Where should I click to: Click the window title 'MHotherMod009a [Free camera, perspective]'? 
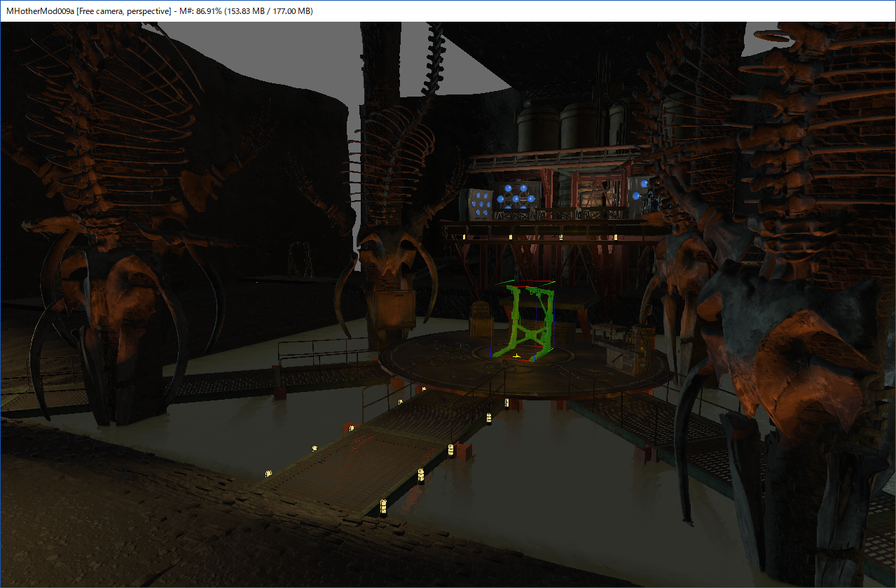89,11
